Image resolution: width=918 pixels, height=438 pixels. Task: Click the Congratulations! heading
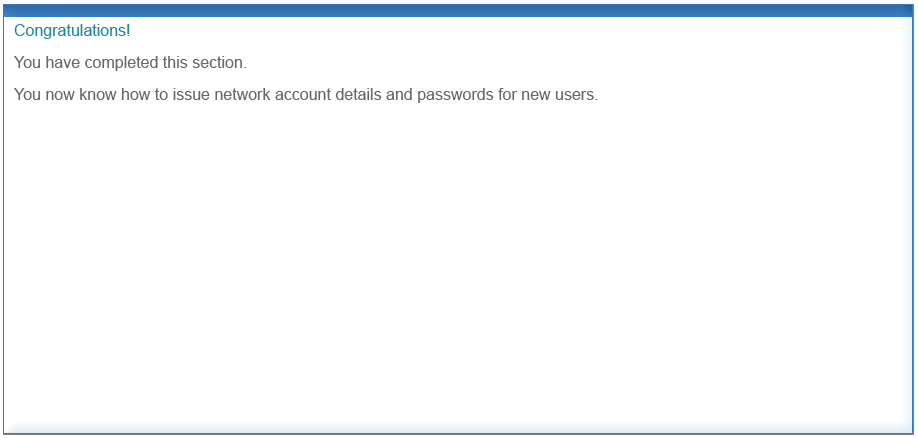click(72, 31)
